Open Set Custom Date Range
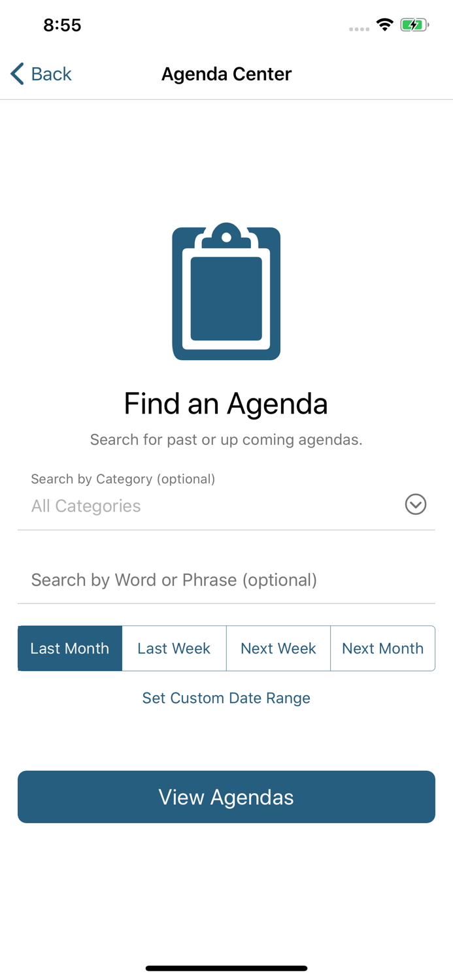 point(226,698)
